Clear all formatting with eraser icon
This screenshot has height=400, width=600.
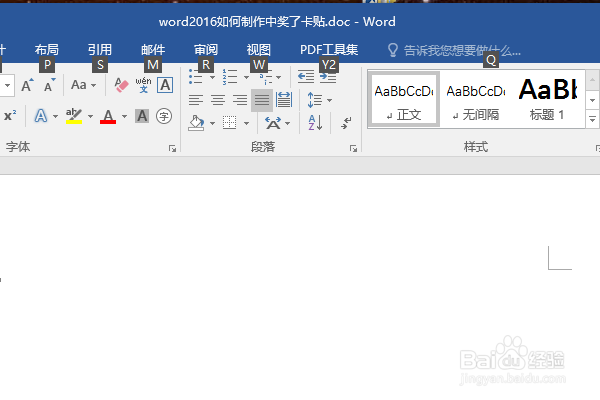pyautogui.click(x=121, y=85)
